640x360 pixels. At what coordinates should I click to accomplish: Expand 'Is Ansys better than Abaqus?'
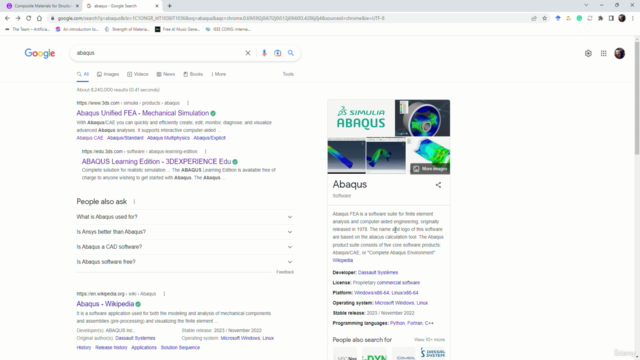[x=185, y=232]
